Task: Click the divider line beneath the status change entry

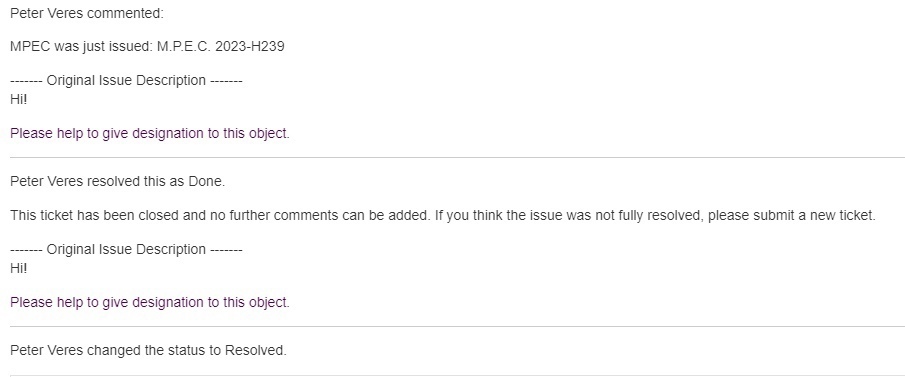Action: coord(457,375)
